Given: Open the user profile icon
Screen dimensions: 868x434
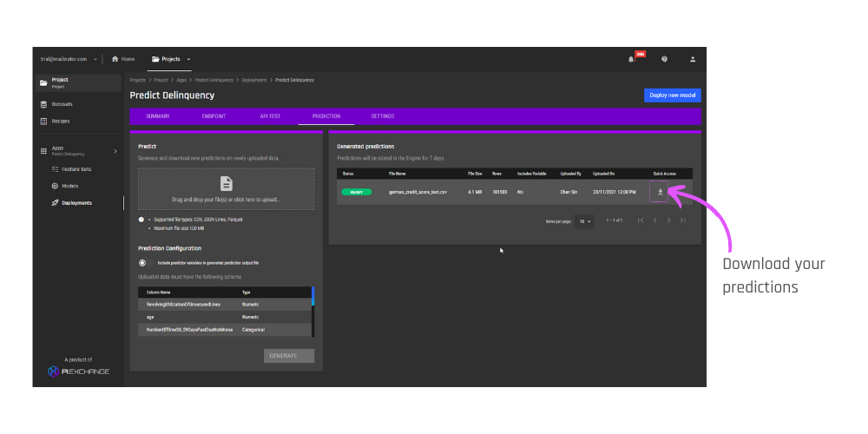Looking at the screenshot, I should coord(692,59).
